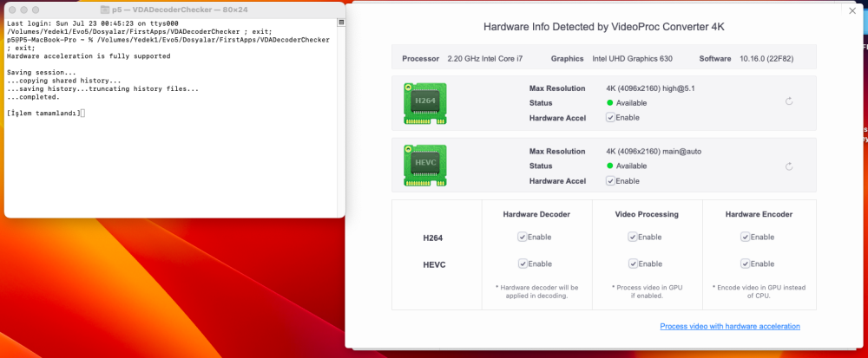
Task: Refresh the H264 status with the reload icon
Action: [789, 101]
